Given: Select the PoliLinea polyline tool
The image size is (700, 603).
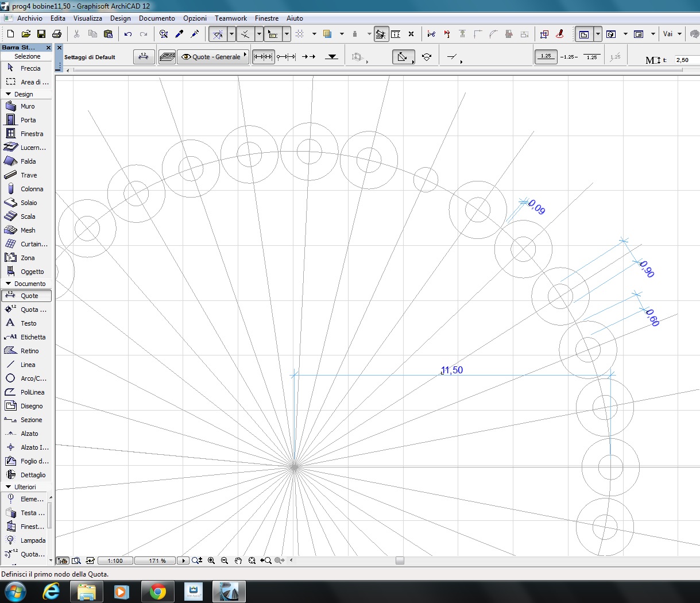Looking at the screenshot, I should point(27,392).
